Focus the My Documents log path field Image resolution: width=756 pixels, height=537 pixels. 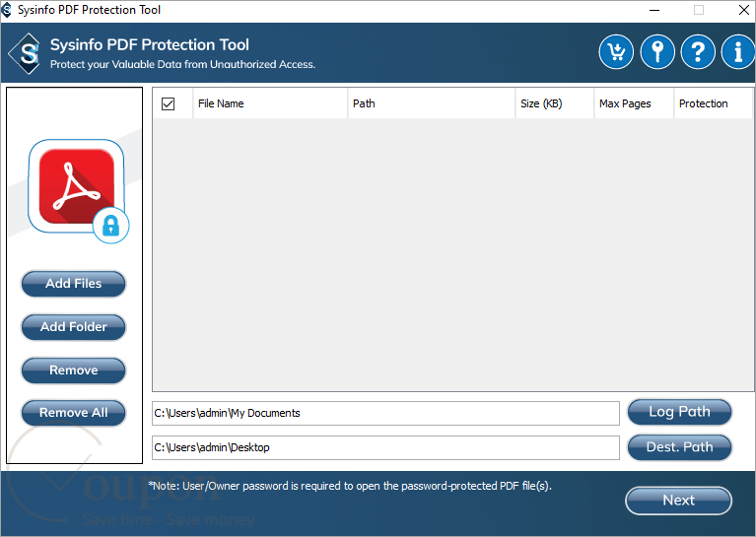tap(385, 413)
